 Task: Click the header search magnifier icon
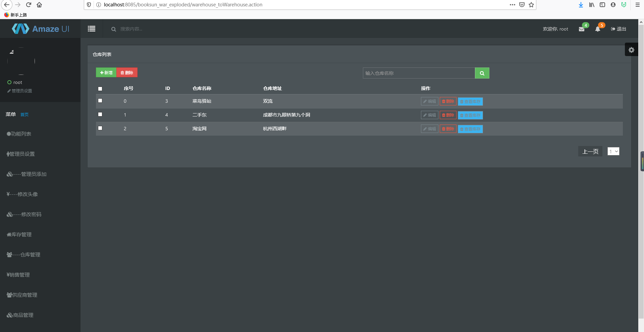(114, 29)
